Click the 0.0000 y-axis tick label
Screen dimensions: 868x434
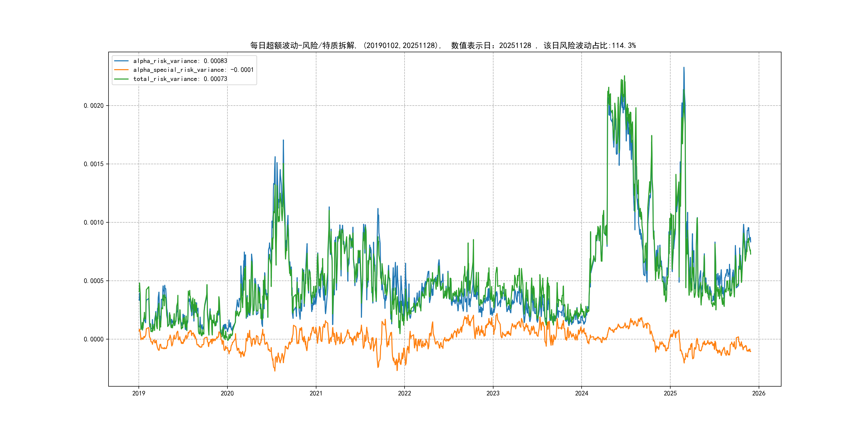(x=94, y=339)
